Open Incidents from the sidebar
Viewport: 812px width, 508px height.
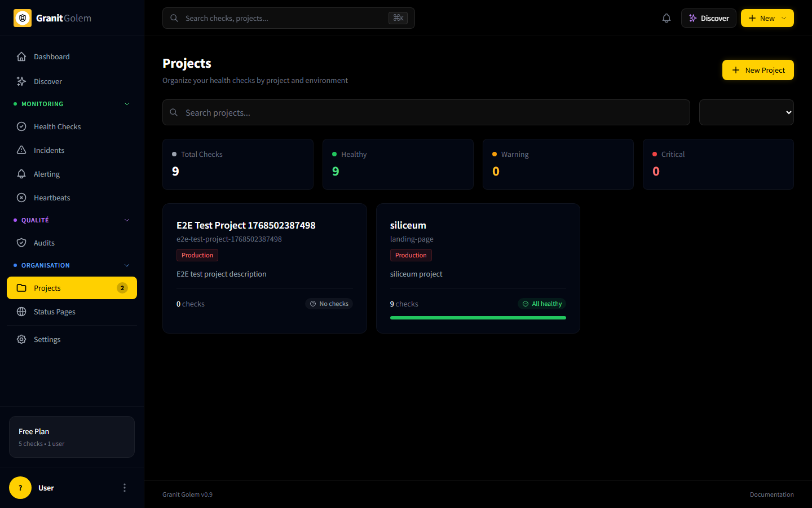(72, 150)
